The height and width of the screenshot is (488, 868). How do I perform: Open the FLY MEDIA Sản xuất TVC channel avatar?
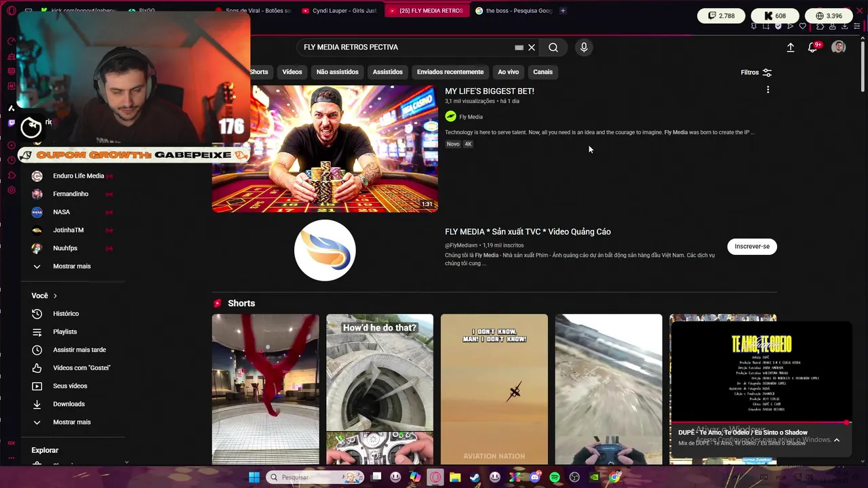click(325, 250)
